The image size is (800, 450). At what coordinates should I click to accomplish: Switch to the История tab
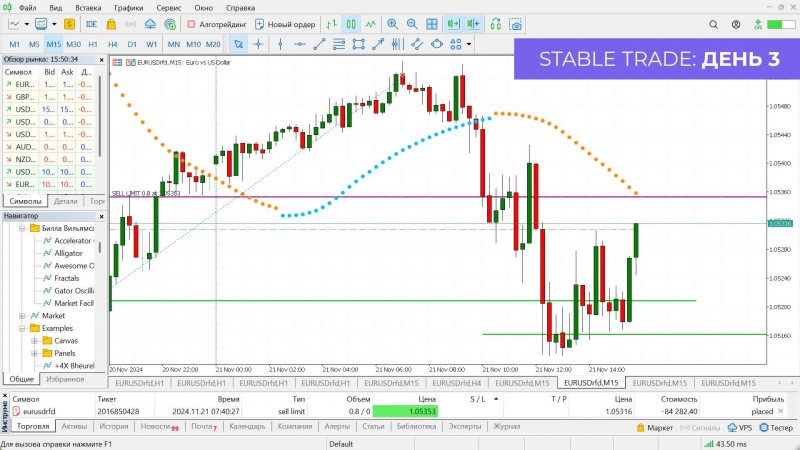coord(114,427)
